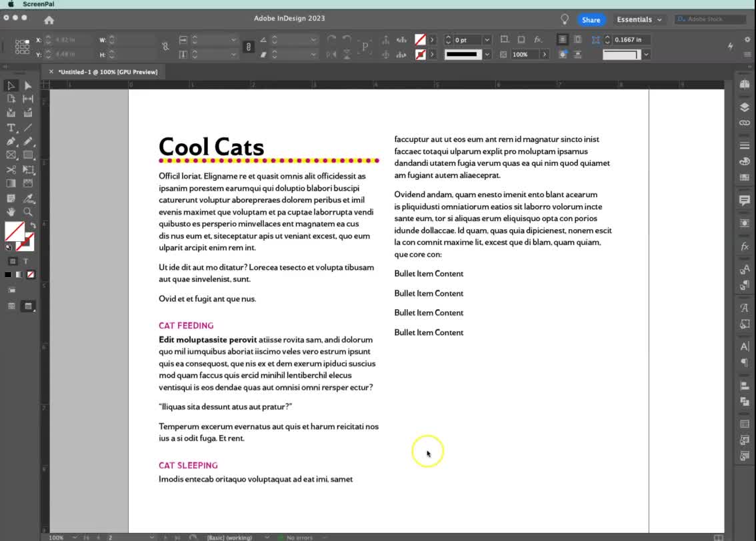This screenshot has height=541, width=756.
Task: Open the stroke weight dropdown
Action: (x=486, y=39)
